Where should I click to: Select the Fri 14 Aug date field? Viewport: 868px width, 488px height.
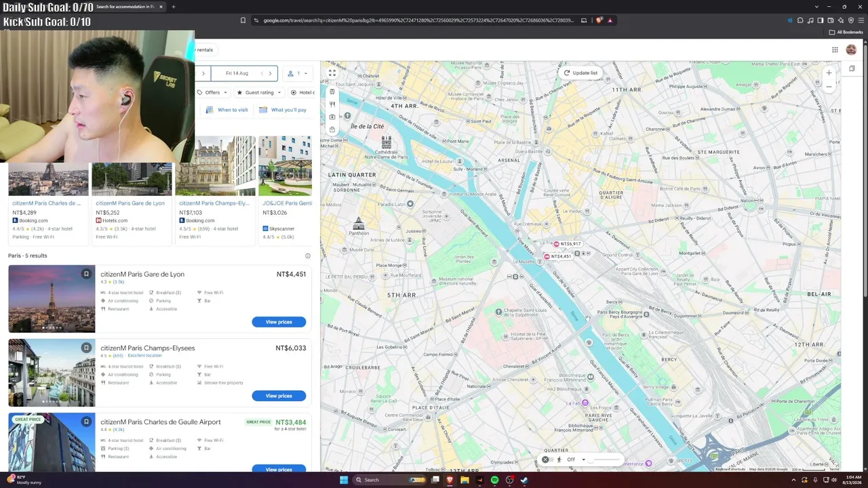coord(244,73)
